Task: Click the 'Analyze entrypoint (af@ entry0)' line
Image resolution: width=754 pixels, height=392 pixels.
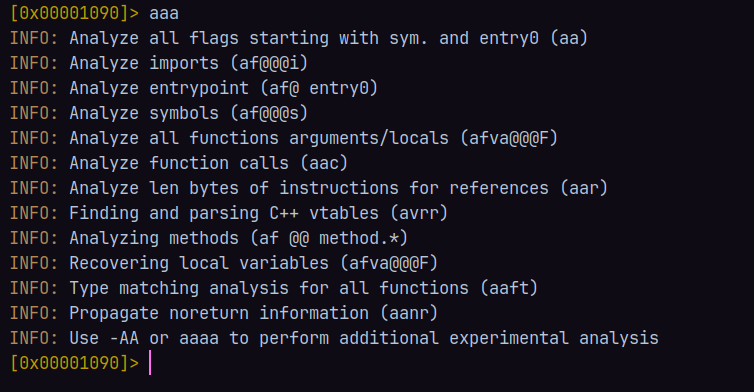Action: 194,88
